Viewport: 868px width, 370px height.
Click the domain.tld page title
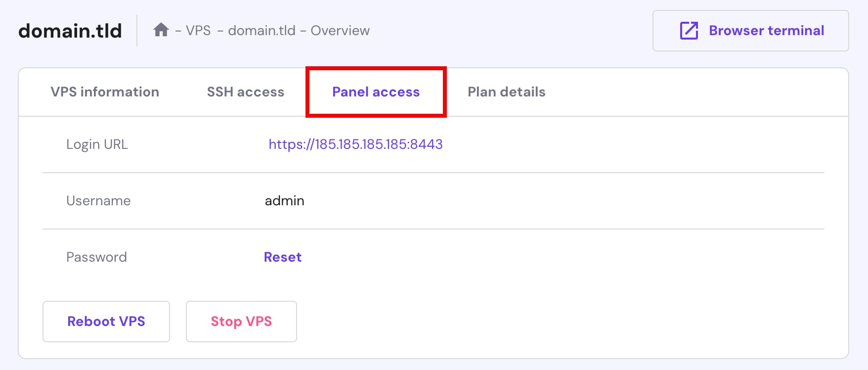(x=69, y=30)
